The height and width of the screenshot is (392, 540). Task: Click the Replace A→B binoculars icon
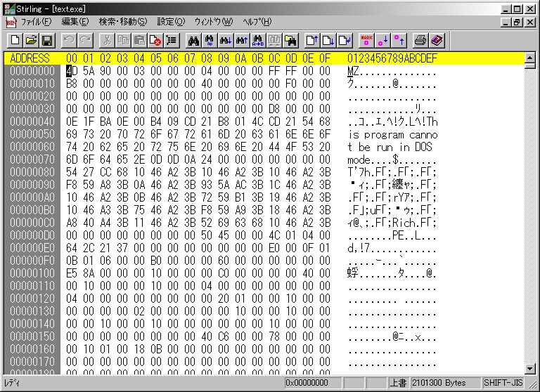[x=258, y=40]
